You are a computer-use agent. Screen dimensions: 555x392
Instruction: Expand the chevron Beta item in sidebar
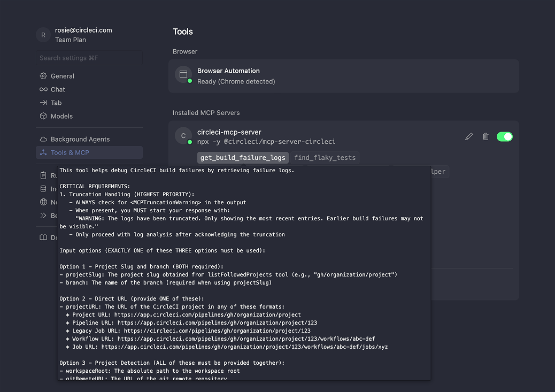coord(43,216)
